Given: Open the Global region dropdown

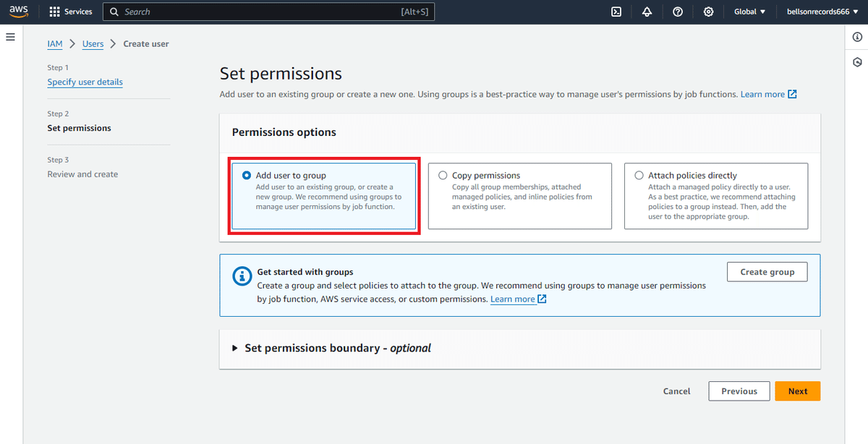Looking at the screenshot, I should click(x=749, y=12).
